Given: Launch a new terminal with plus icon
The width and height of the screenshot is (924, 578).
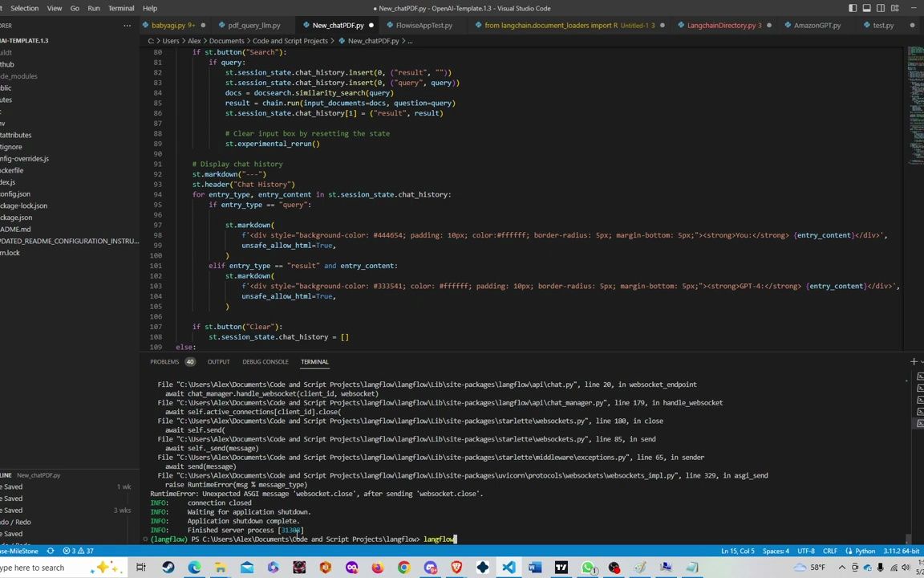Looking at the screenshot, I should tap(914, 362).
